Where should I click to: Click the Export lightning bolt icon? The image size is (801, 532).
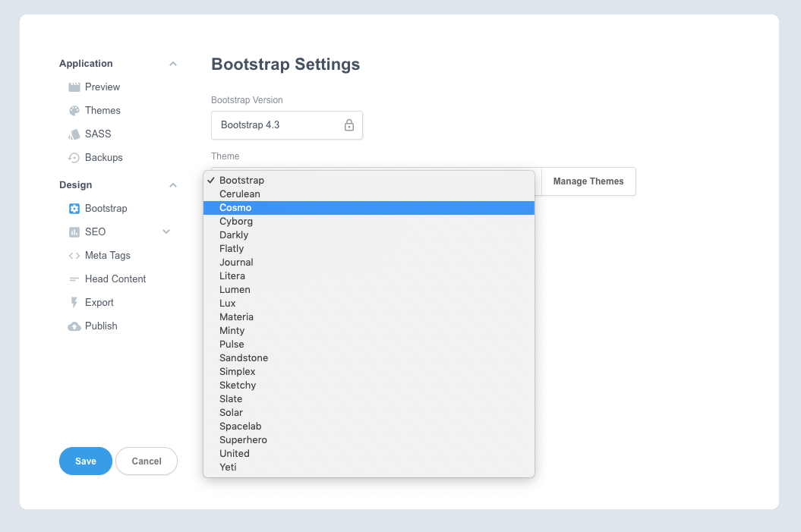pyautogui.click(x=74, y=303)
